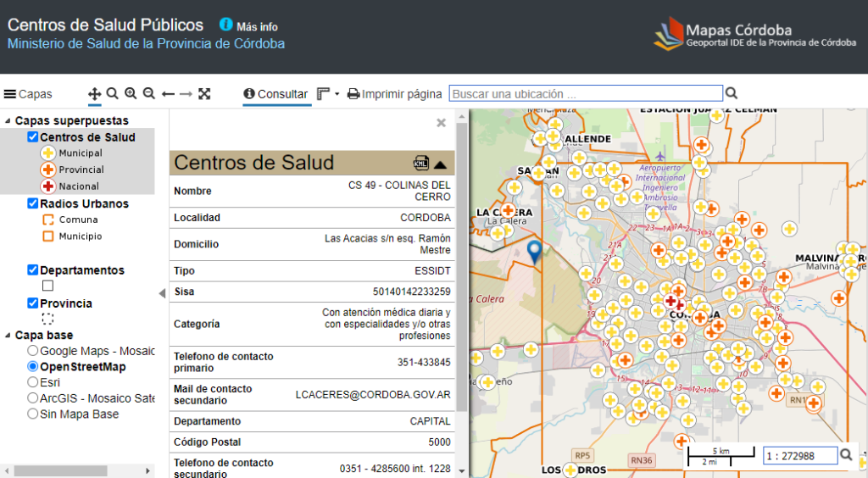The width and height of the screenshot is (868, 478).
Task: Export results with KML icon
Action: 421,164
